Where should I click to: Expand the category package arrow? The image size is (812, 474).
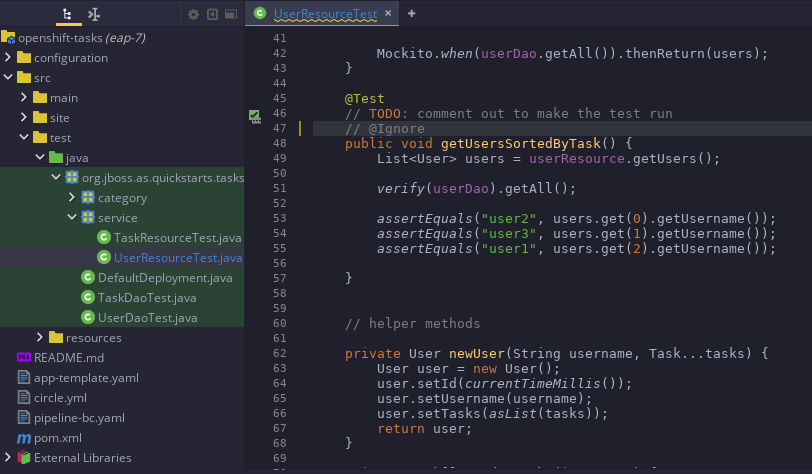[72, 197]
